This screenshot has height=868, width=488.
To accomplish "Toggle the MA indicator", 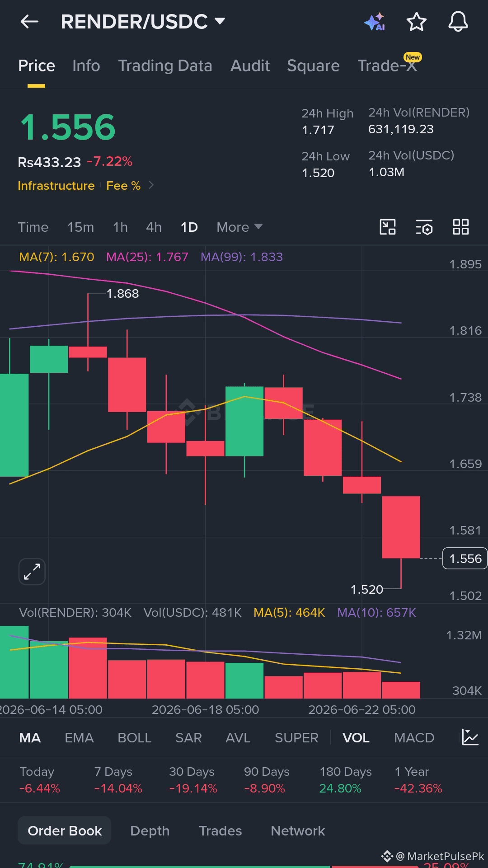I will (x=30, y=738).
